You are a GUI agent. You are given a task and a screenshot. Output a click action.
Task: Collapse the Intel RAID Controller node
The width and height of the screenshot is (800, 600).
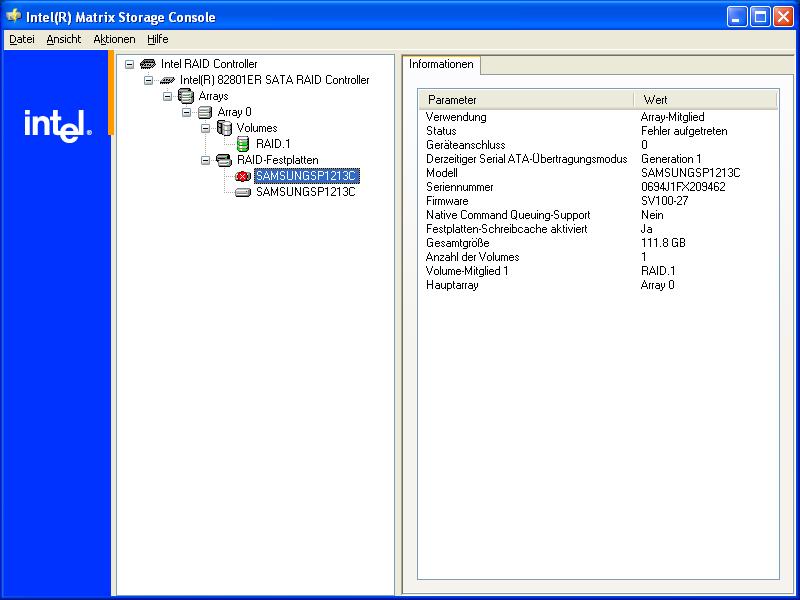[130, 64]
